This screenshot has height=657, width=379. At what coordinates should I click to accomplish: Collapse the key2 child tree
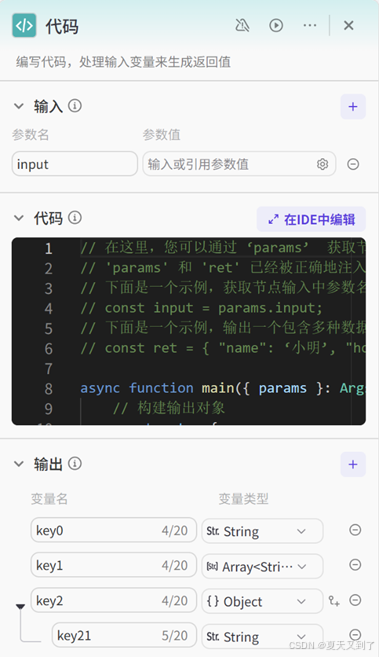point(20,606)
